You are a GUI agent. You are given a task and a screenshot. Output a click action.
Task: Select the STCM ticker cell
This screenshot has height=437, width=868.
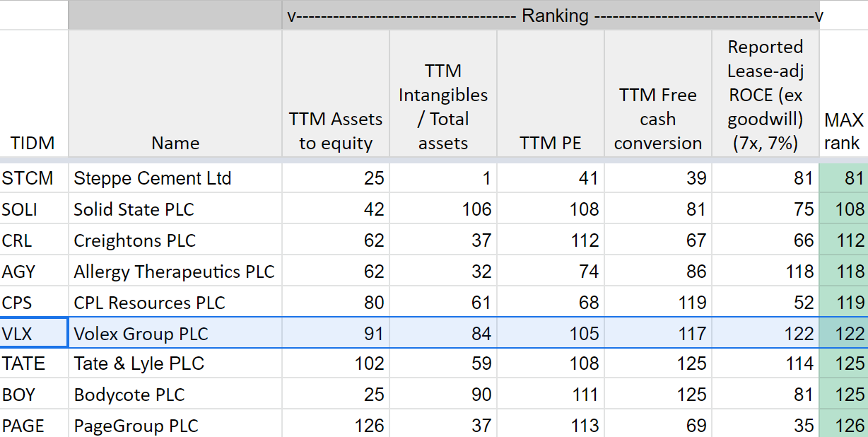pos(34,178)
